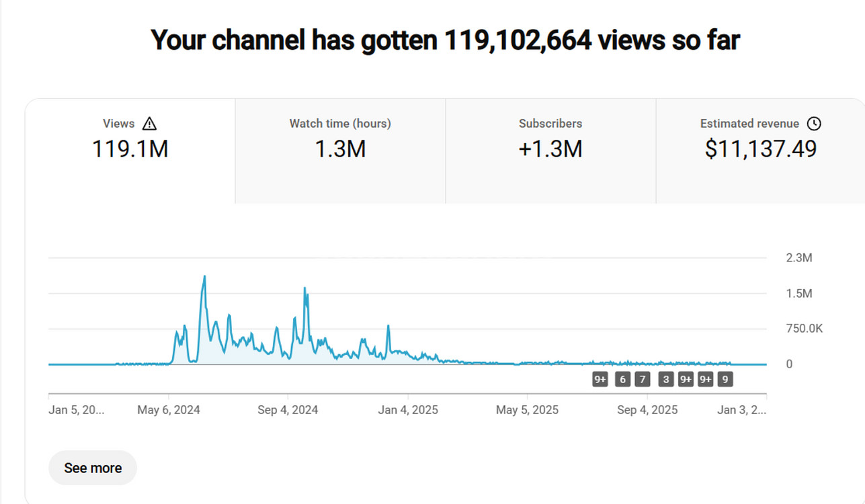865x504 pixels.
Task: Open the video marker badge labeled 3
Action: pyautogui.click(x=665, y=380)
